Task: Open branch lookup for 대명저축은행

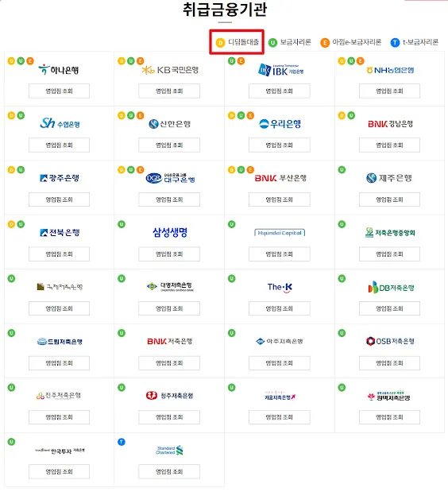Action: [x=169, y=308]
